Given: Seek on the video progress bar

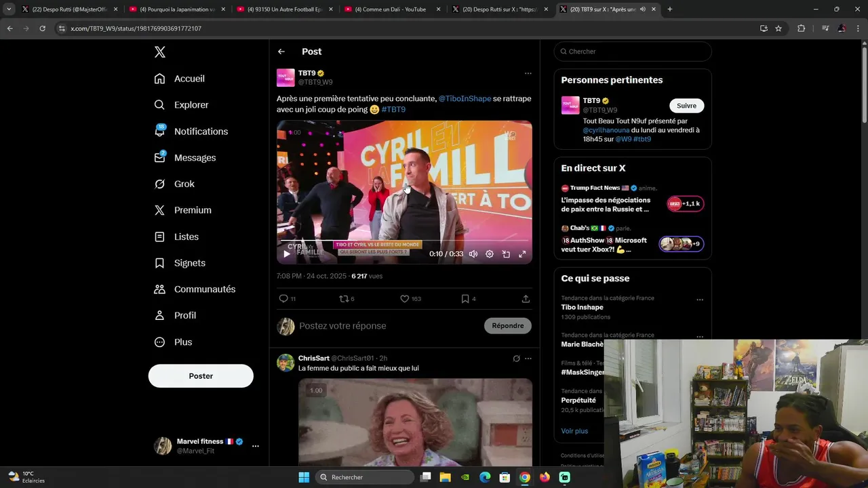Looking at the screenshot, I should pos(404,241).
